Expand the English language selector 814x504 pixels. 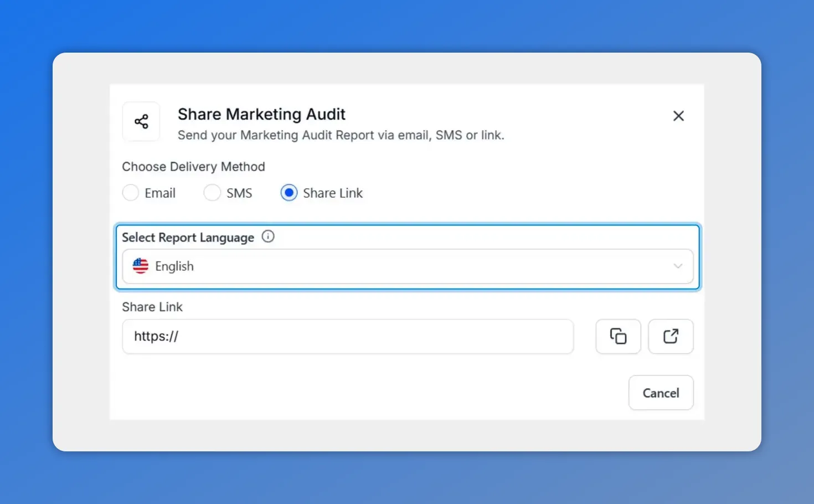click(408, 266)
